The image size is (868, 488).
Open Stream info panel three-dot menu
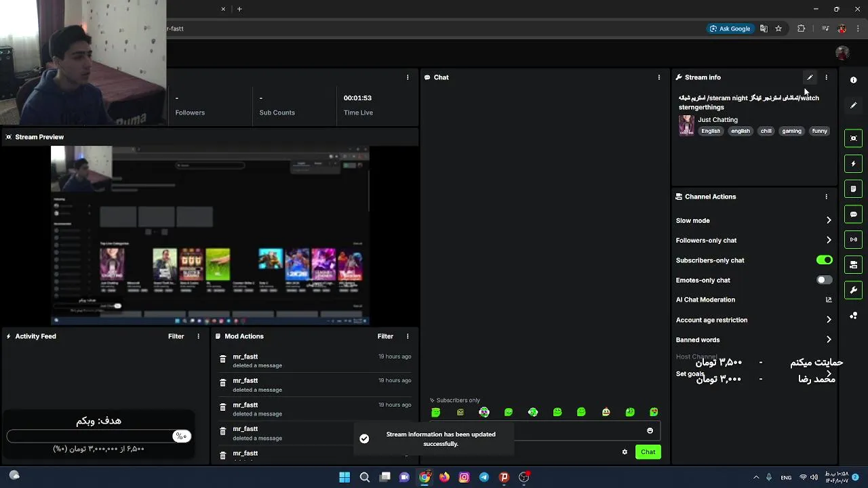point(826,77)
